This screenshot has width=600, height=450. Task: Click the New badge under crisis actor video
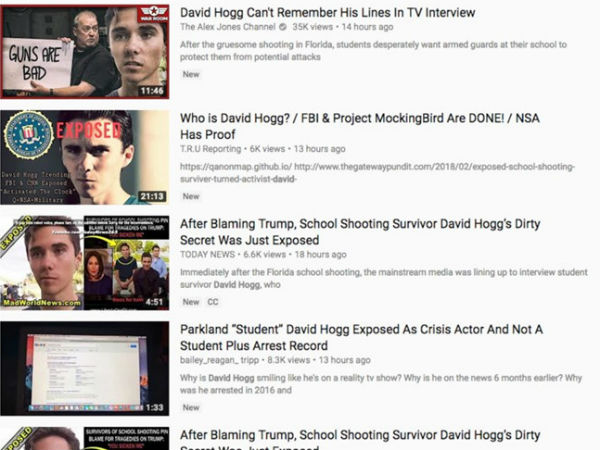(x=191, y=408)
